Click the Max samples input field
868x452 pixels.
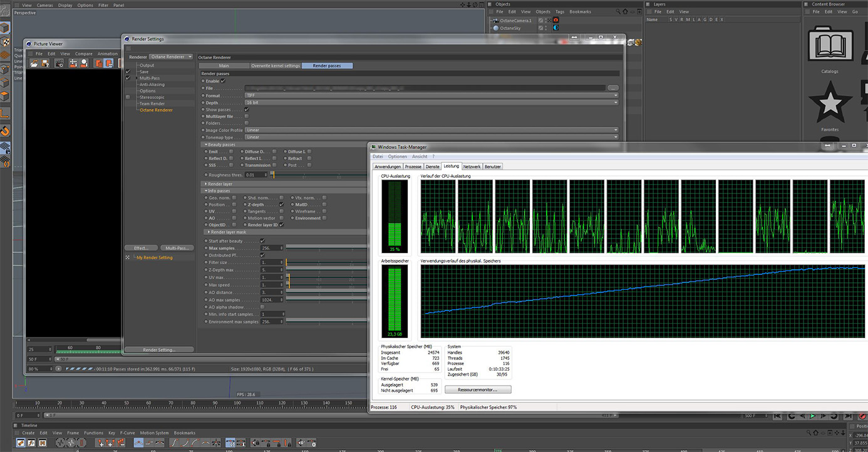271,249
